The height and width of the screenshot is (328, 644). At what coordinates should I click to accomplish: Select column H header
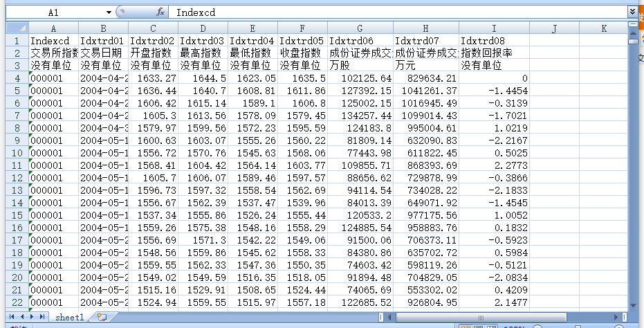[x=426, y=28]
